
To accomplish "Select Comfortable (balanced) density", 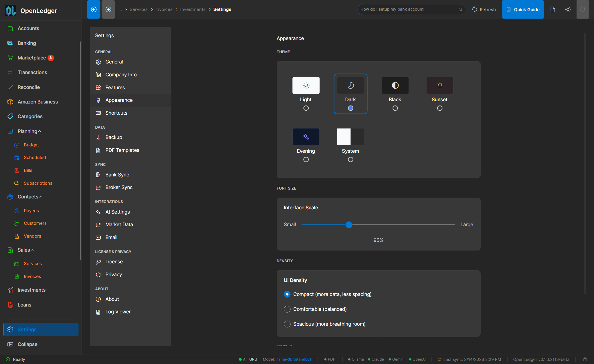I will pos(287,309).
